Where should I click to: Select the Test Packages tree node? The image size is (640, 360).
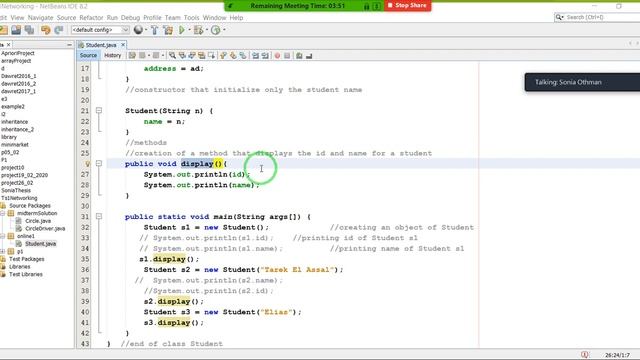pos(27,259)
